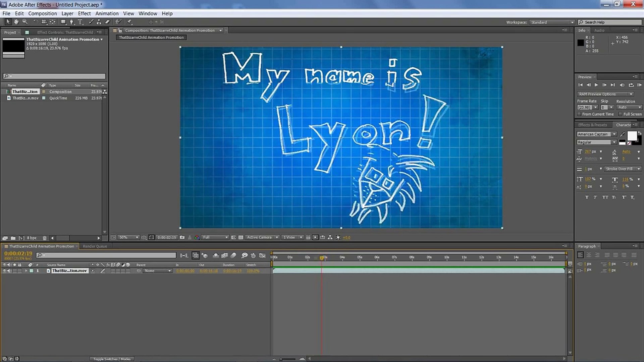Image resolution: width=644 pixels, height=362 pixels.
Task: Switch to the Render Queue tab
Action: point(95,246)
